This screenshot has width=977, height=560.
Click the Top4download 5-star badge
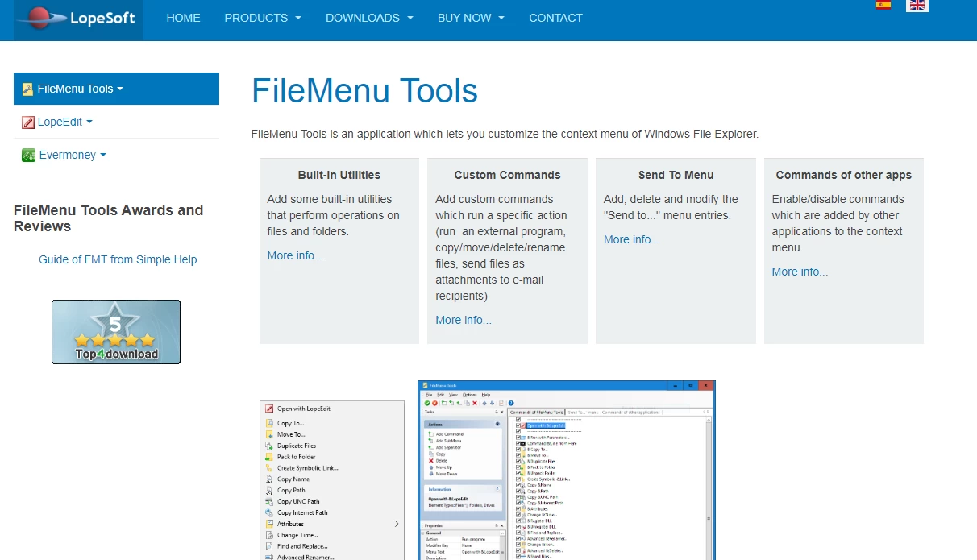click(115, 331)
